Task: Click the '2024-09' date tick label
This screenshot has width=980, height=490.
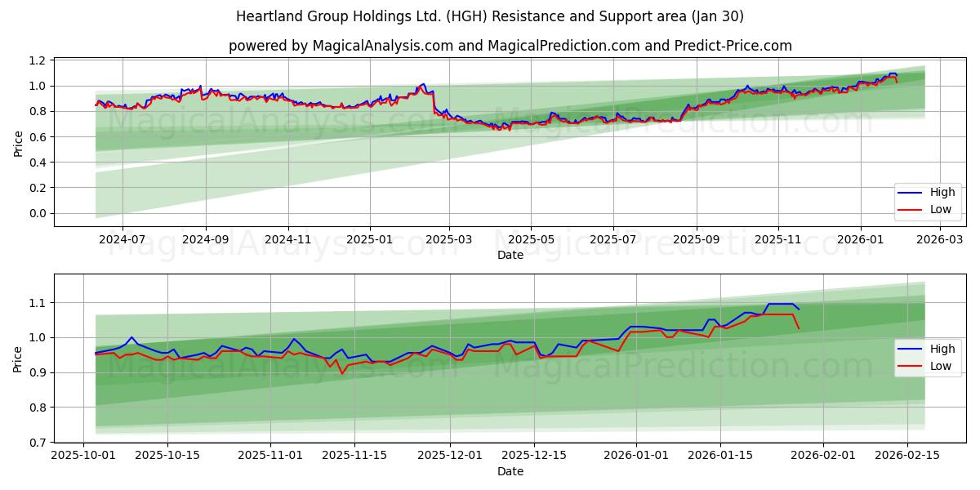Action: pyautogui.click(x=206, y=240)
